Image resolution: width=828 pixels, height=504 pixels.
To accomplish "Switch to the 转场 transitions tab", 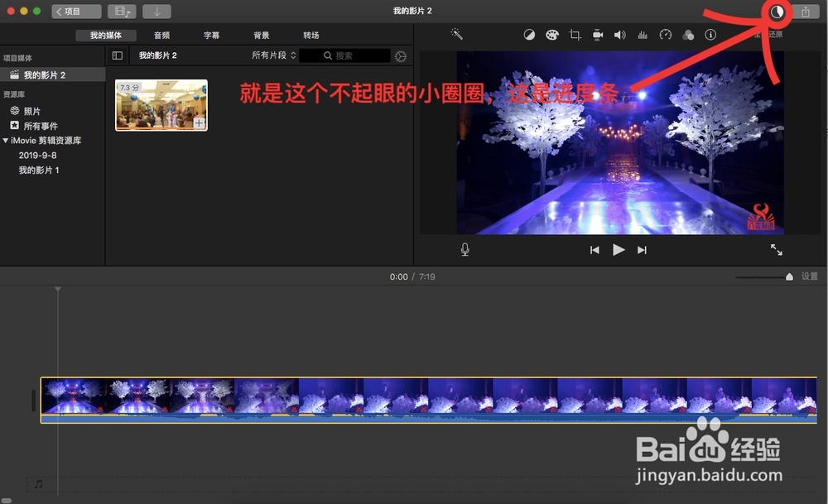I will pyautogui.click(x=311, y=35).
